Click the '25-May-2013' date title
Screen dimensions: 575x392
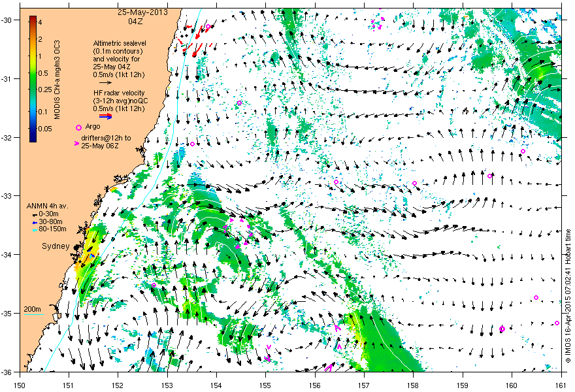(142, 12)
